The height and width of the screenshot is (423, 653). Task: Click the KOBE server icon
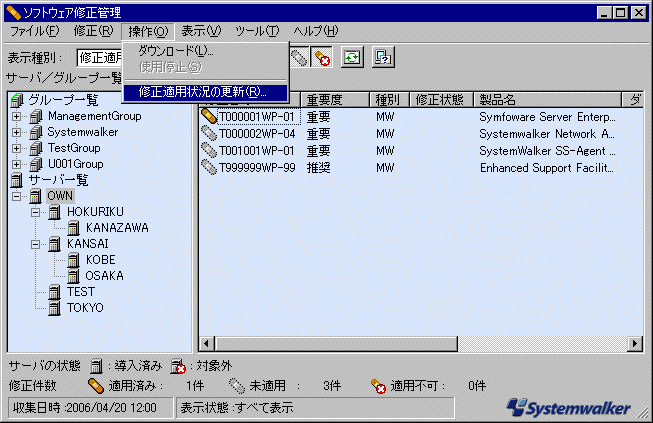point(74,260)
